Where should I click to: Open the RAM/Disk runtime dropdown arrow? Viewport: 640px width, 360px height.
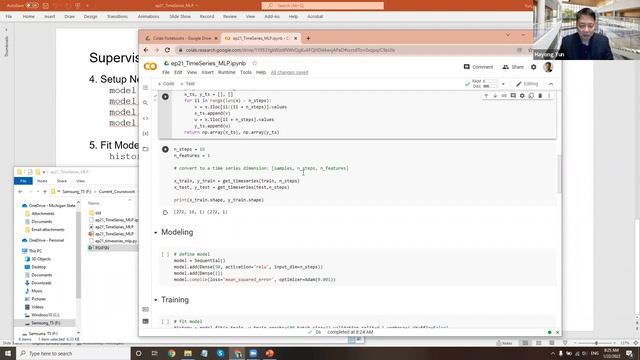pos(503,84)
